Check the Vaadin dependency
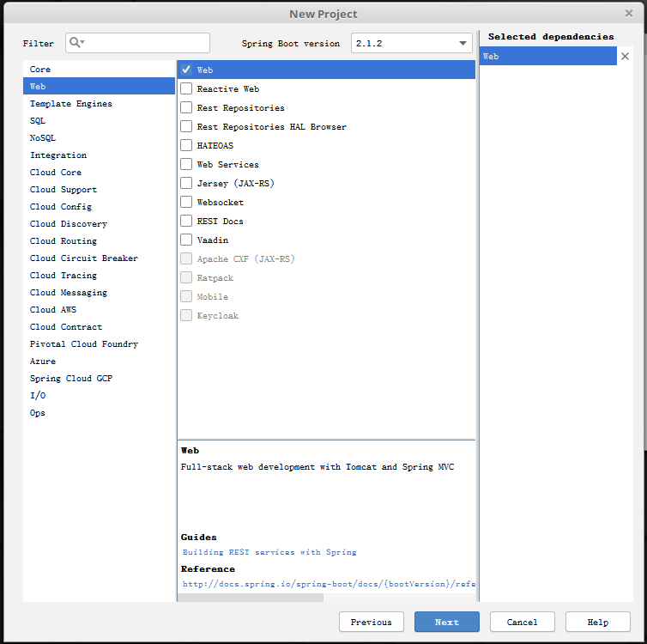 coord(186,240)
